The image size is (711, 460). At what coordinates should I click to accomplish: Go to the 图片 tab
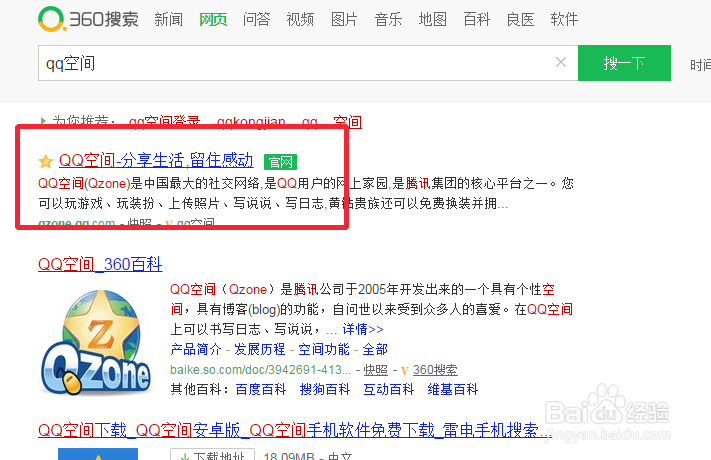click(344, 20)
